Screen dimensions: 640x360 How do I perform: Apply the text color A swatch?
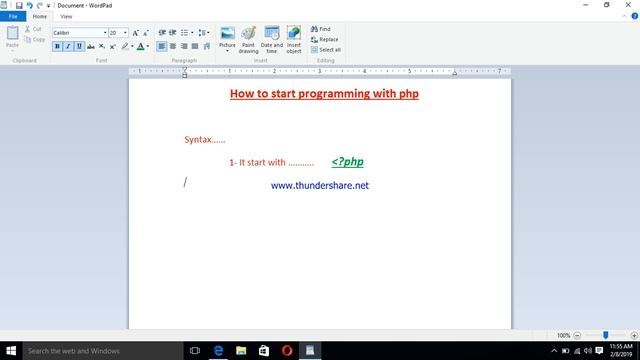[x=140, y=47]
